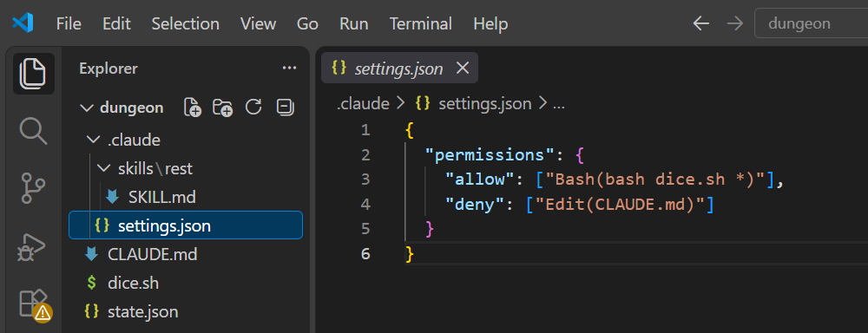This screenshot has width=868, height=333.
Task: Click line number 1 in gutter
Action: click(x=365, y=130)
